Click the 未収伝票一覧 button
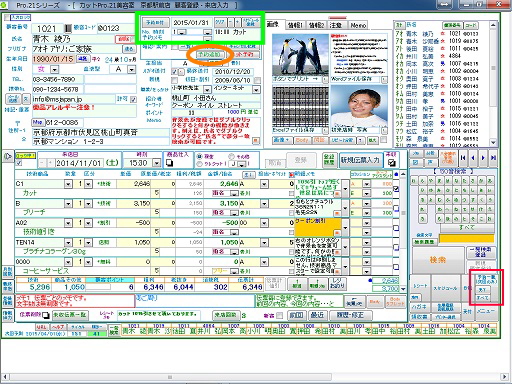512x384 pixels. coord(70,315)
